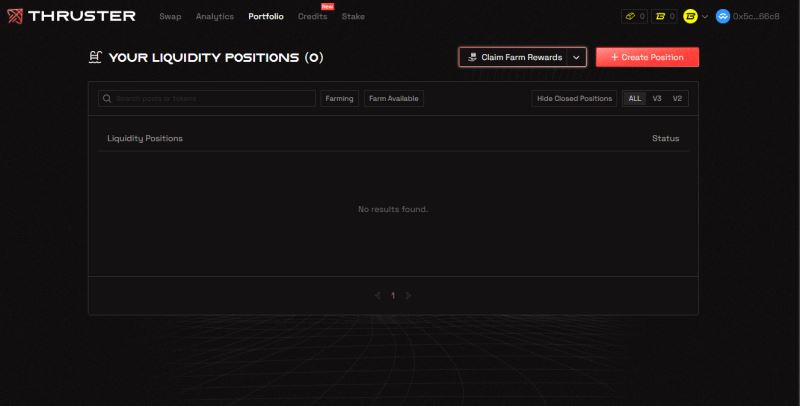800x406 pixels.
Task: Go to previous page with left arrow
Action: coord(377,296)
